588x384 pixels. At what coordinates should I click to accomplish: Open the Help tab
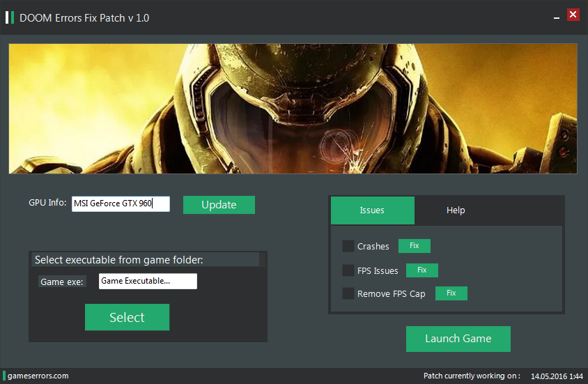[456, 210]
